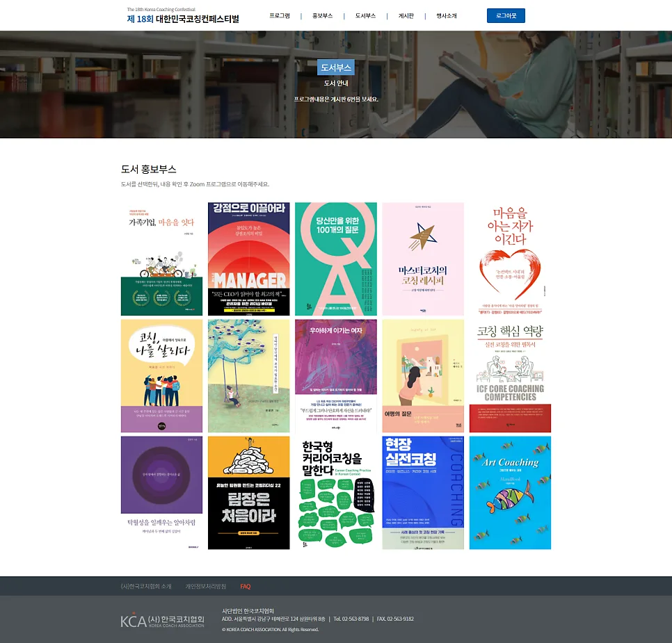Image resolution: width=672 pixels, height=643 pixels.
Task: Choose the 우아하게 이기는 여자 book
Action: point(336,375)
